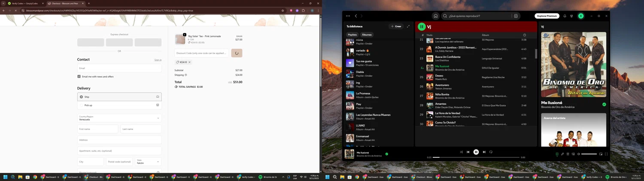The image size is (644, 181).
Task: Choose the Pick up delivery option
Action: 82,105
